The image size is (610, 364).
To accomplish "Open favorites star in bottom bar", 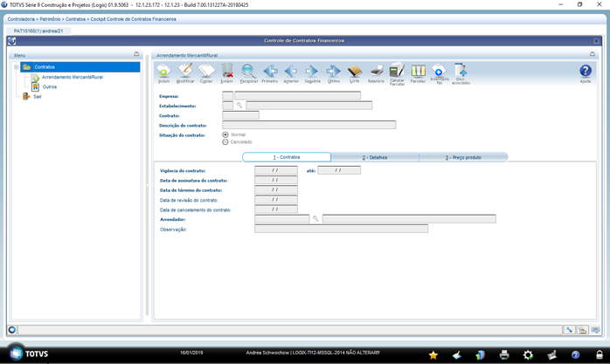I will click(433, 354).
